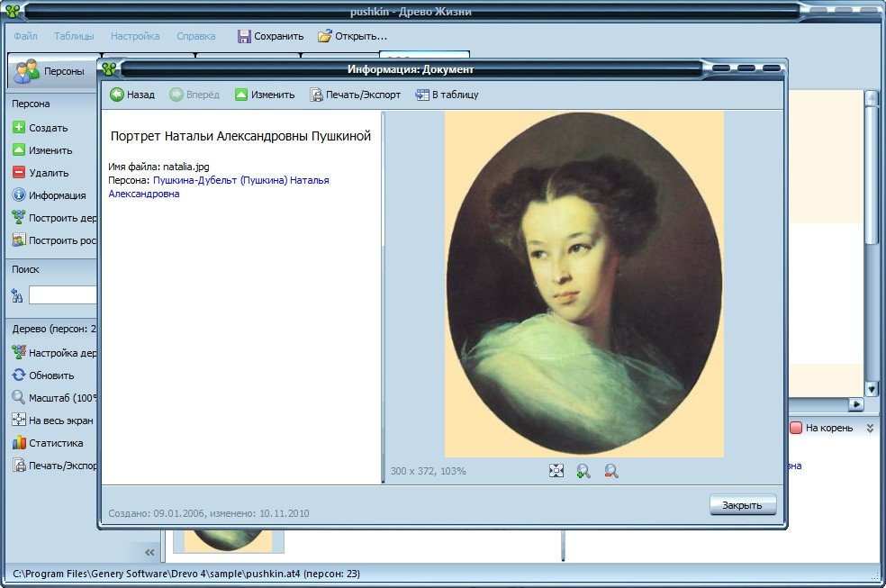Open the Файл menu

point(25,36)
